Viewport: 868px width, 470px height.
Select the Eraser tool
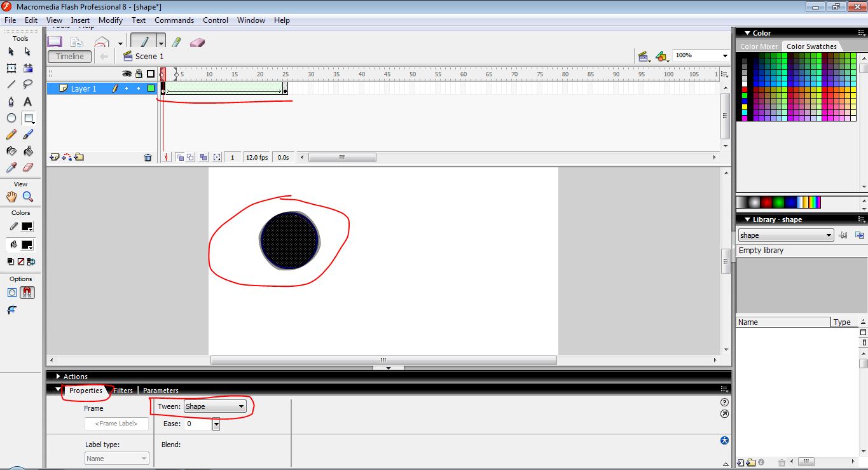(x=27, y=167)
